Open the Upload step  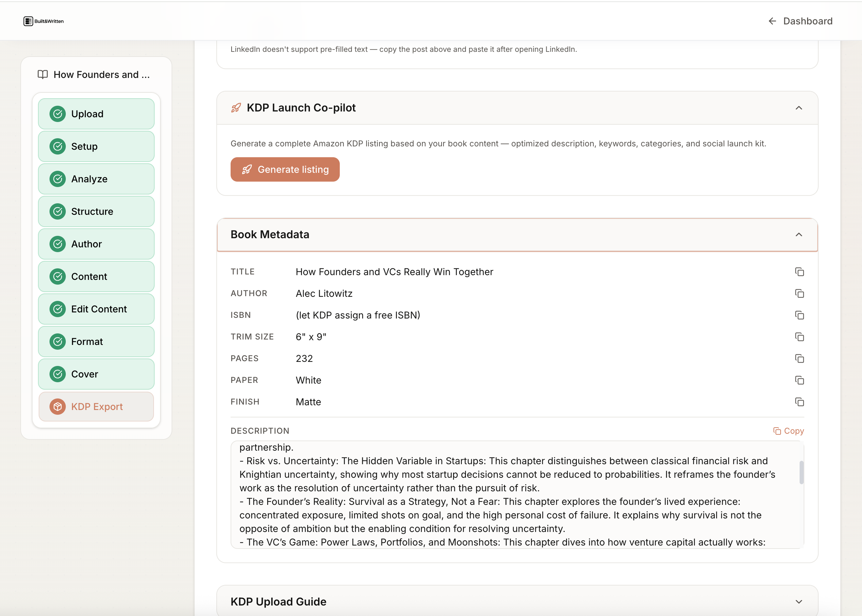click(x=96, y=114)
